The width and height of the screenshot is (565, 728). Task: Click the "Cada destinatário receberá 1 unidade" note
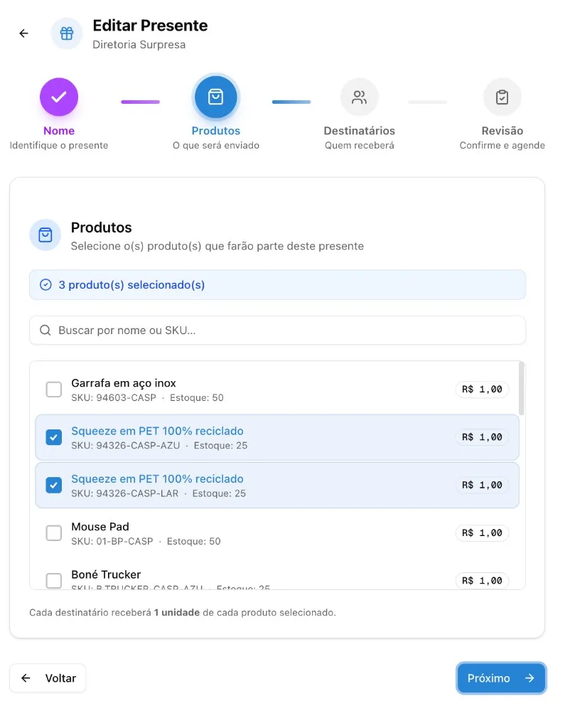[183, 613]
